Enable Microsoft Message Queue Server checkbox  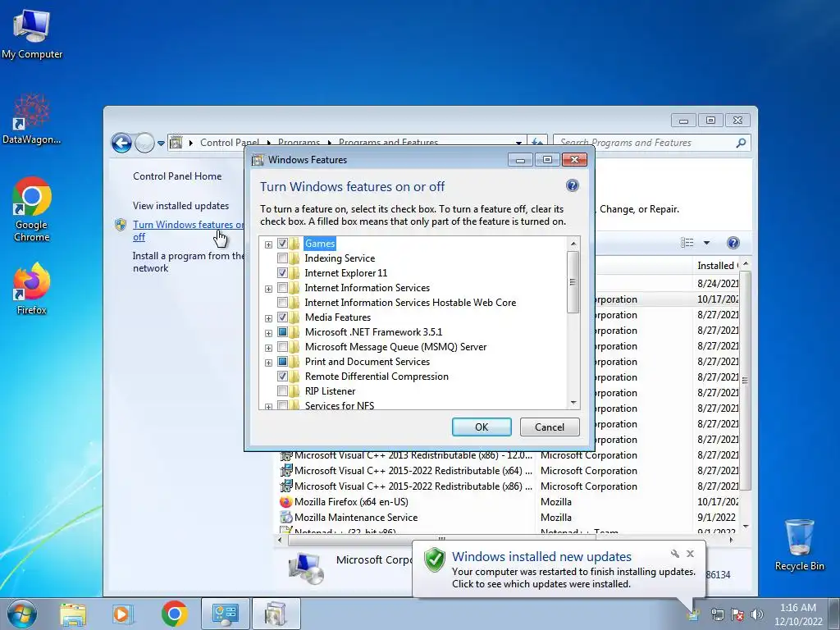[282, 347]
